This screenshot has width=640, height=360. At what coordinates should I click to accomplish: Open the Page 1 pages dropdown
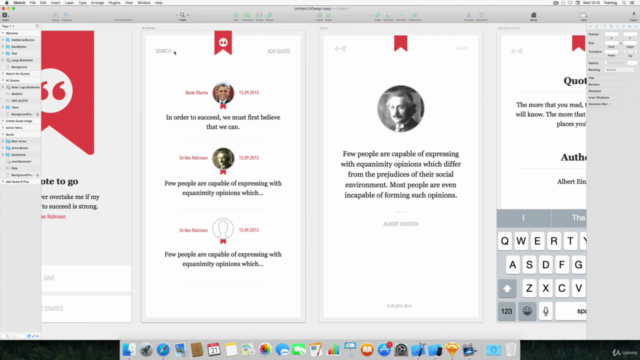[x=8, y=26]
